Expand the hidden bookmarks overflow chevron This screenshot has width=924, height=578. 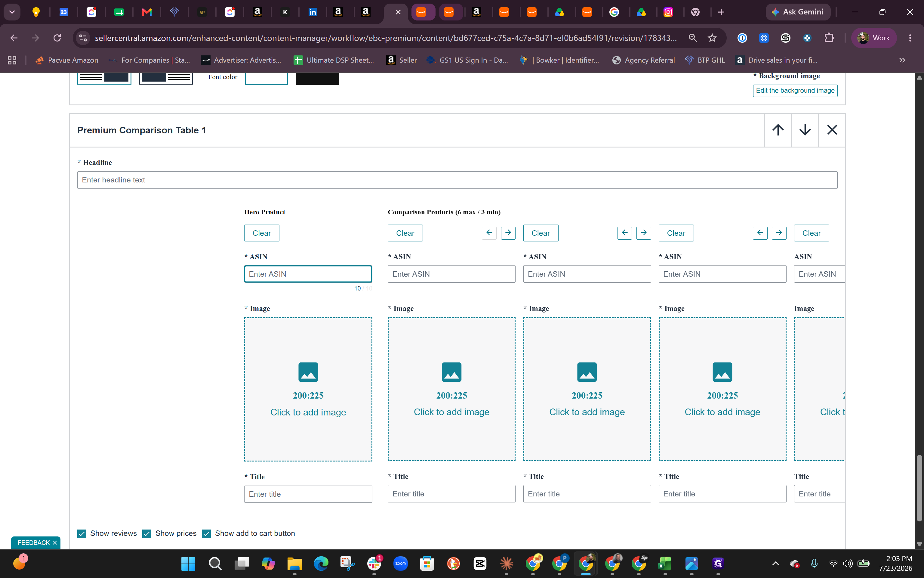coord(902,60)
